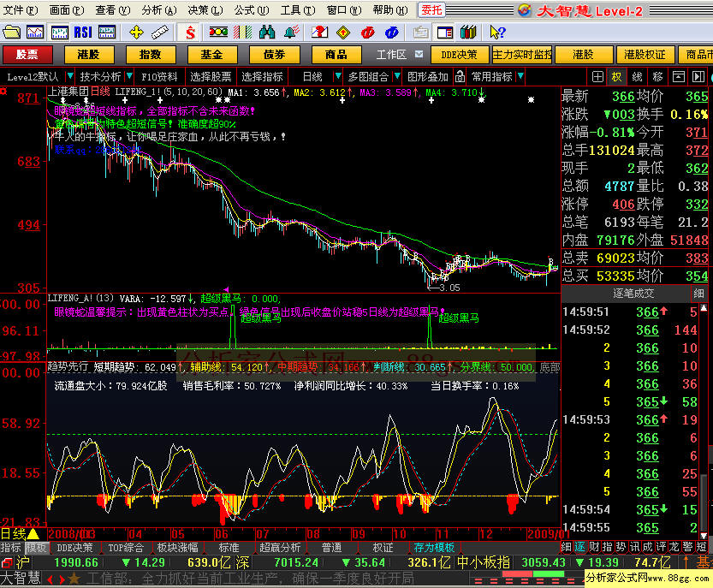The image size is (713, 588).
Task: Expand the 多图组合 dropdown arrow
Action: (x=397, y=76)
